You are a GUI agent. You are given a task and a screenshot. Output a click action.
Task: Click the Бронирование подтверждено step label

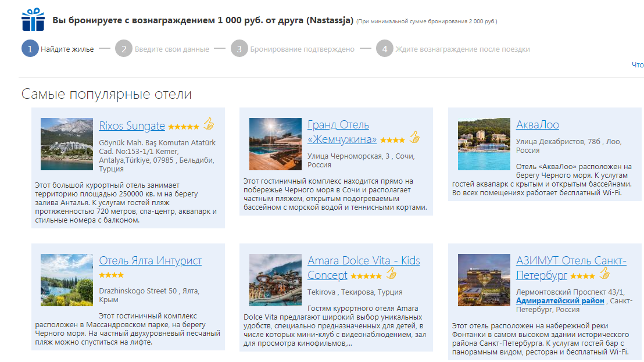pyautogui.click(x=302, y=49)
